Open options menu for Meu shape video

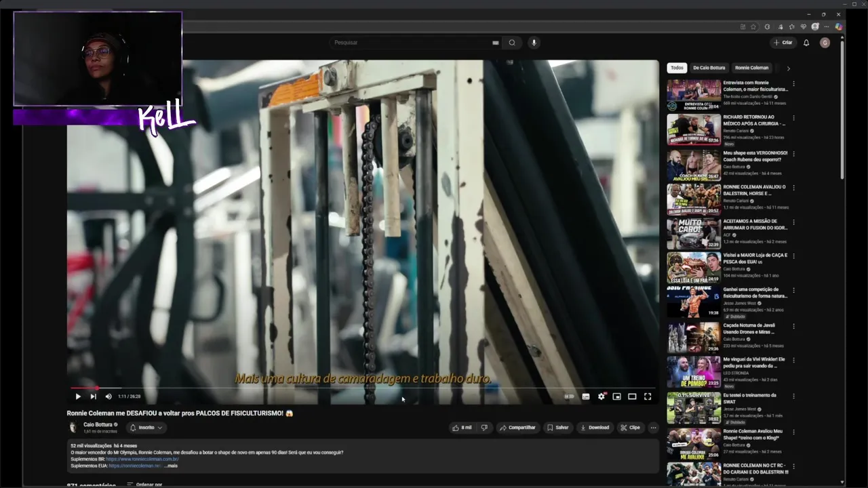coord(793,154)
